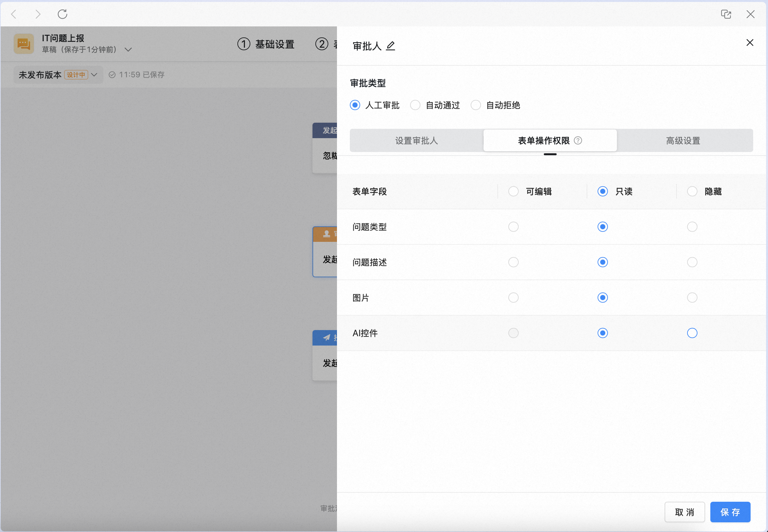The image size is (768, 532).
Task: Click the 审批类型 heading
Action: click(x=368, y=83)
